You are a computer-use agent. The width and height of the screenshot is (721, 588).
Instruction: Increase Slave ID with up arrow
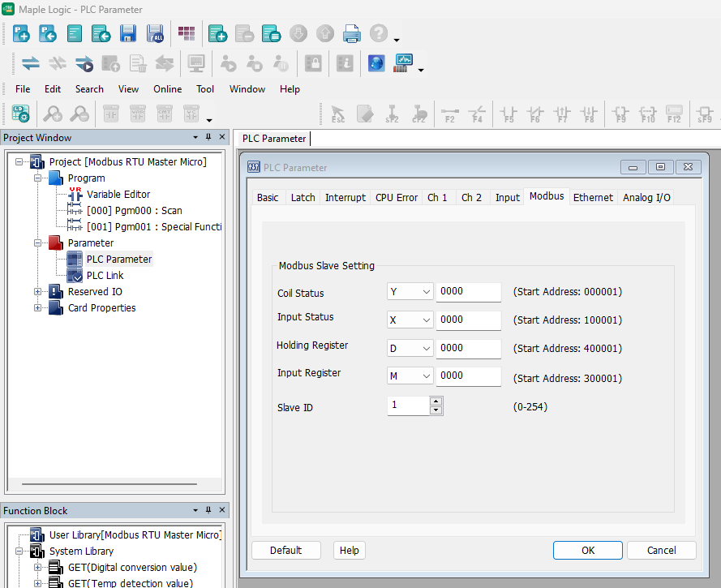coord(436,401)
